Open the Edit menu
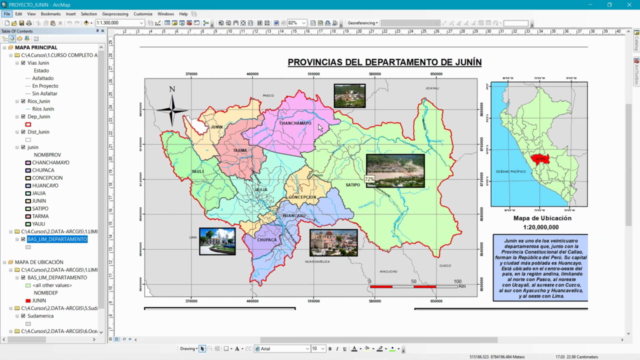The width and height of the screenshot is (640, 360). 18,14
